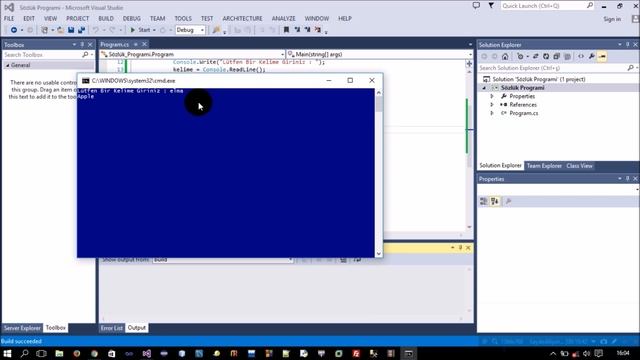This screenshot has width=640, height=360.
Task: Maximize the cmd.exe console window
Action: [350, 80]
